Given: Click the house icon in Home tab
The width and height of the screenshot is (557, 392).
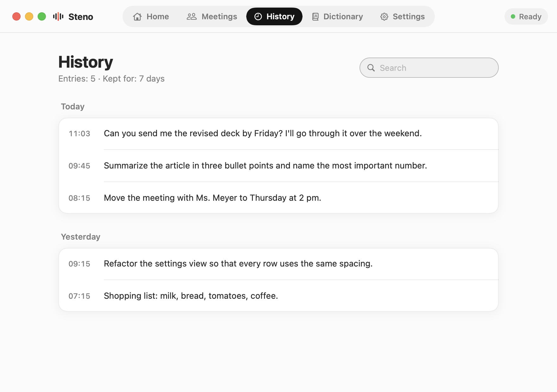Looking at the screenshot, I should coord(137,16).
